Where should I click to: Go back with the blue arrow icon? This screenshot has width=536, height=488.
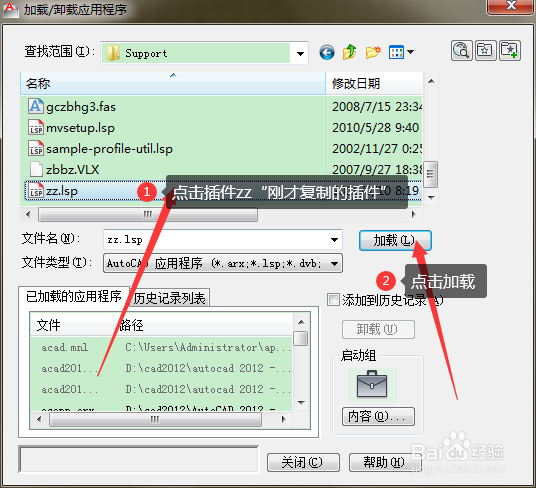coord(327,53)
